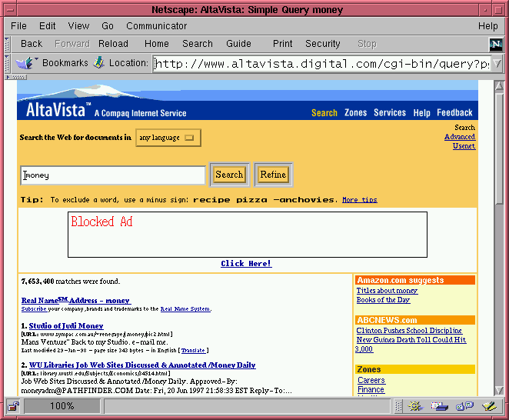Follow the 'Studio of Judi Money' link
Viewport: 509px width, 420px height.
click(x=66, y=326)
